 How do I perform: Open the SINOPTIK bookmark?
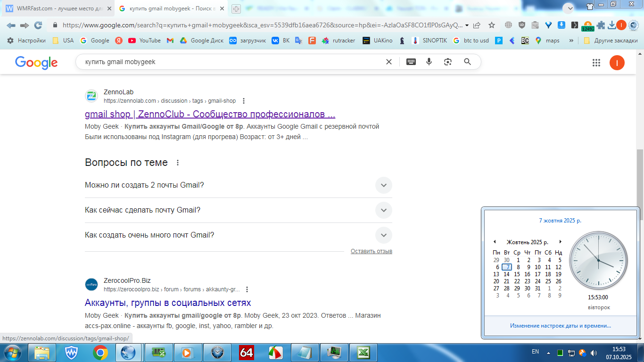(429, 41)
